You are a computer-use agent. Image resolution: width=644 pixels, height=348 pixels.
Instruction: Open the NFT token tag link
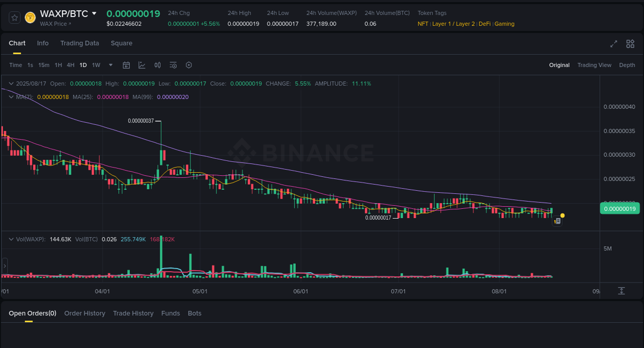point(422,24)
